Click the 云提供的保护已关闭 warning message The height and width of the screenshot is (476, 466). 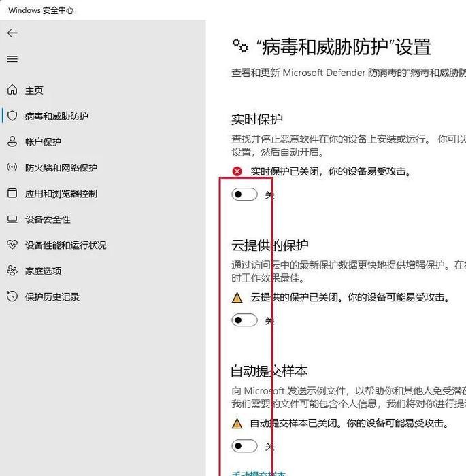click(350, 297)
